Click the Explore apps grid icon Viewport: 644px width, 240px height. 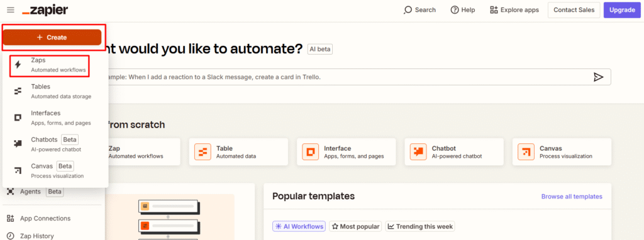click(494, 10)
